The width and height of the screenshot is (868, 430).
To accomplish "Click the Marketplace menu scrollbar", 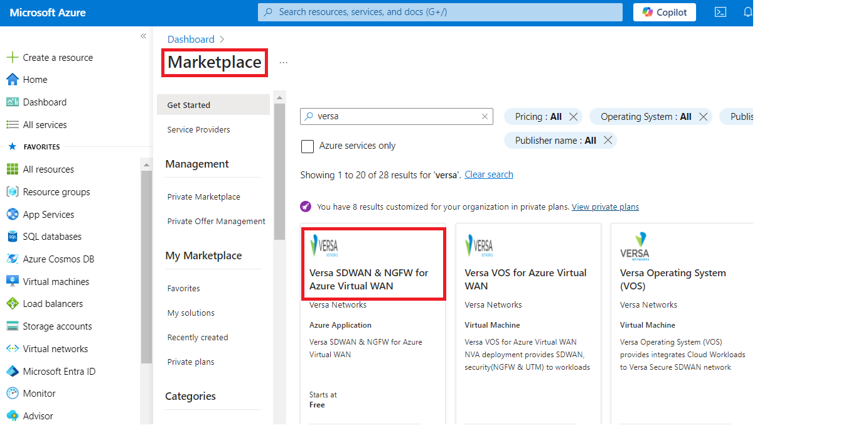I will click(x=280, y=171).
